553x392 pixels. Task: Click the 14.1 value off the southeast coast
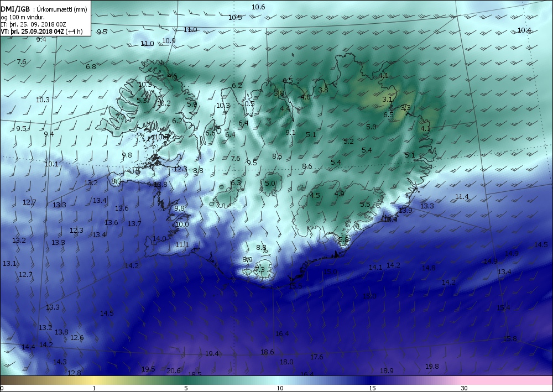[x=375, y=267]
